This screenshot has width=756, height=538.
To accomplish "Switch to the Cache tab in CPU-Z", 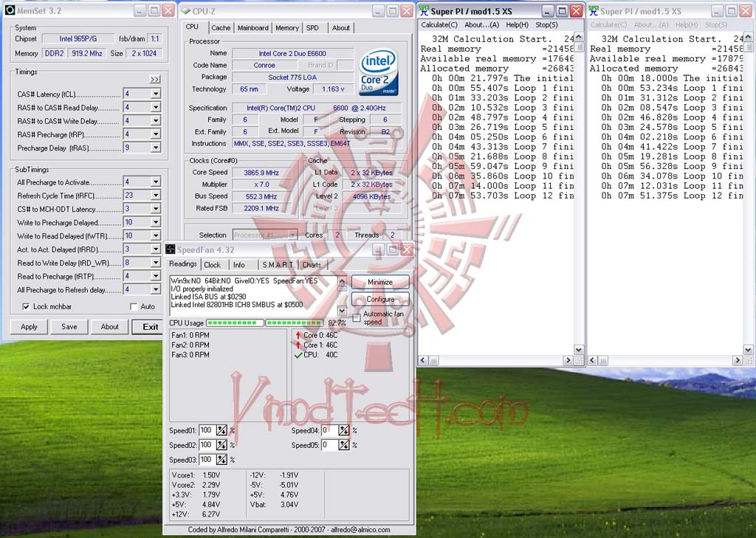I will click(221, 28).
